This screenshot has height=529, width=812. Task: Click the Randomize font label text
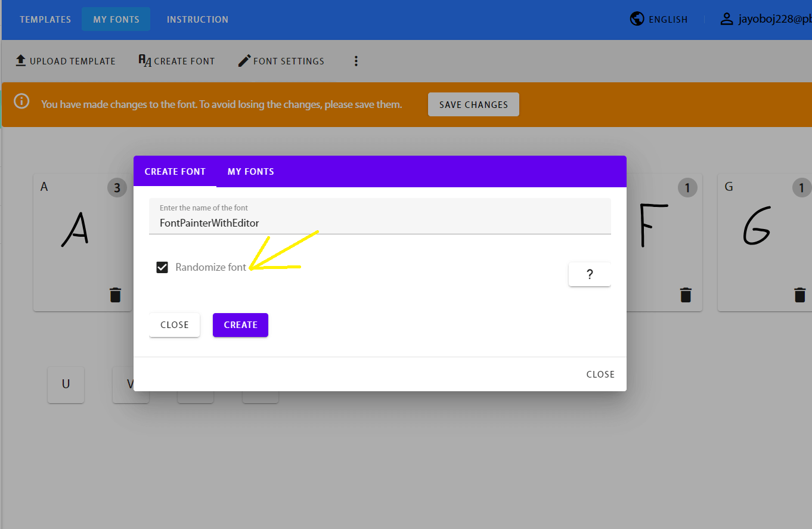(x=210, y=267)
